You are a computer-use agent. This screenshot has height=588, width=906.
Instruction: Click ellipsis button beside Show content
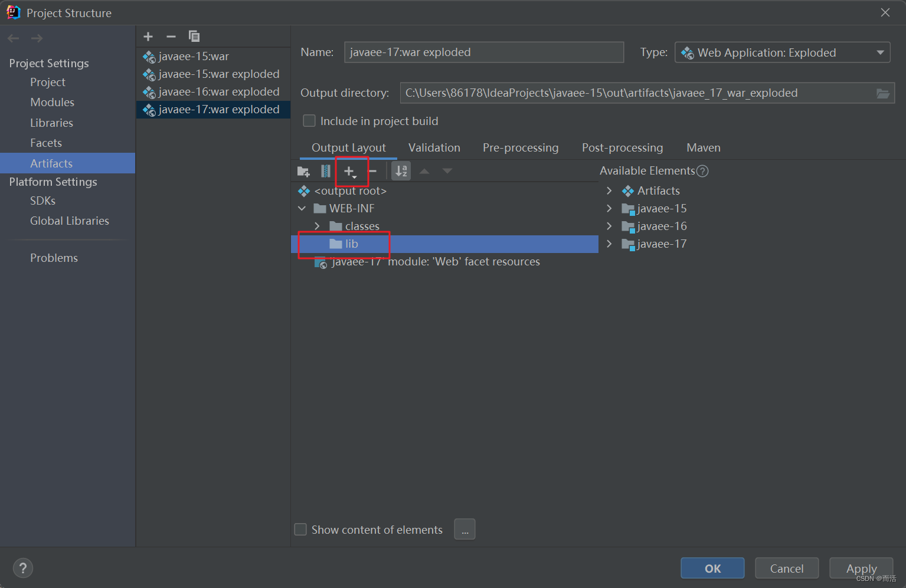pyautogui.click(x=465, y=530)
